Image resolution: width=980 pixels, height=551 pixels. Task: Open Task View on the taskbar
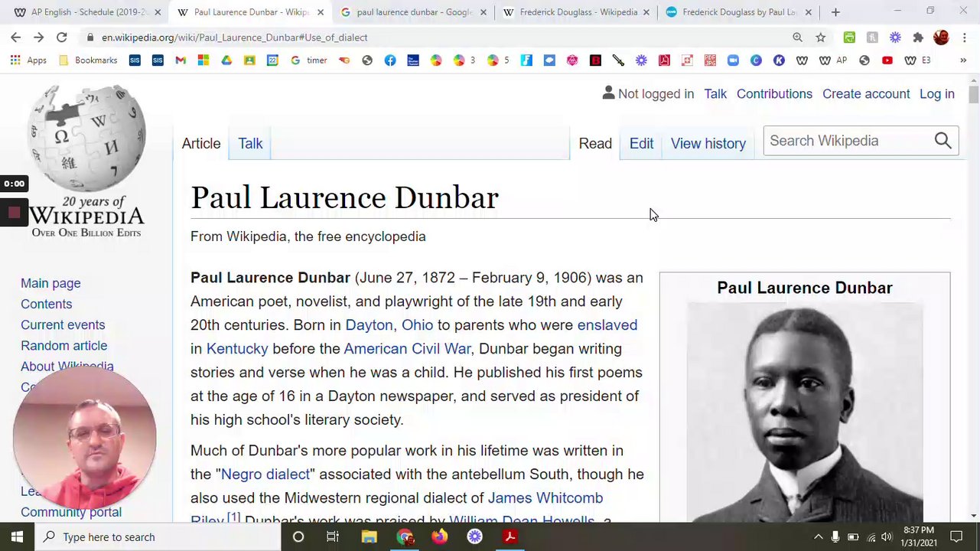click(332, 536)
